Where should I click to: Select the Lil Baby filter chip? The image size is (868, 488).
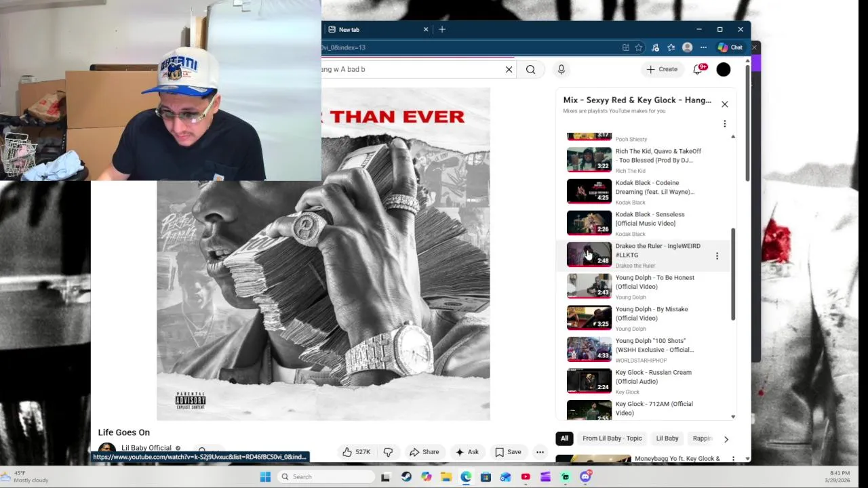coord(667,439)
